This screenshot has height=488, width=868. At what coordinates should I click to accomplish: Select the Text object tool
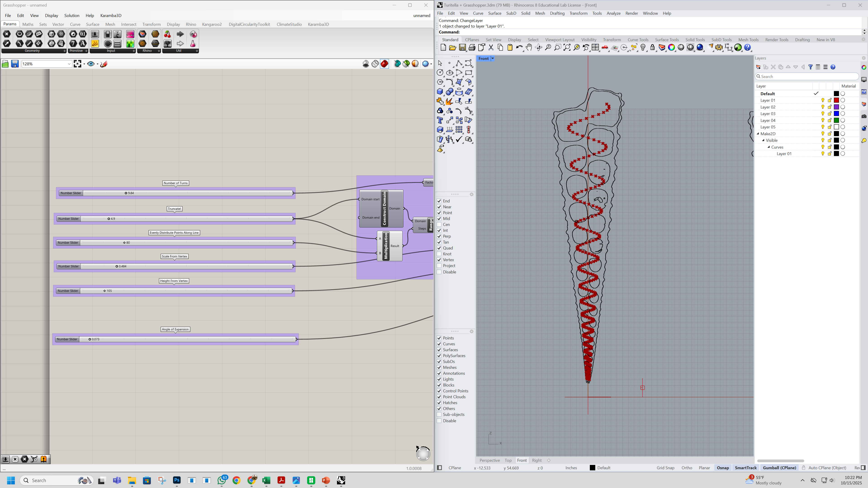[440, 120]
